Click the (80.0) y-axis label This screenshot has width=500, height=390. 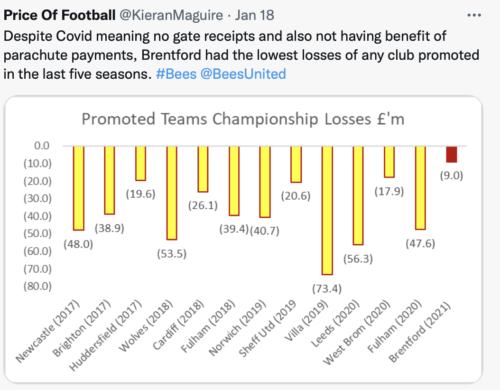38,286
